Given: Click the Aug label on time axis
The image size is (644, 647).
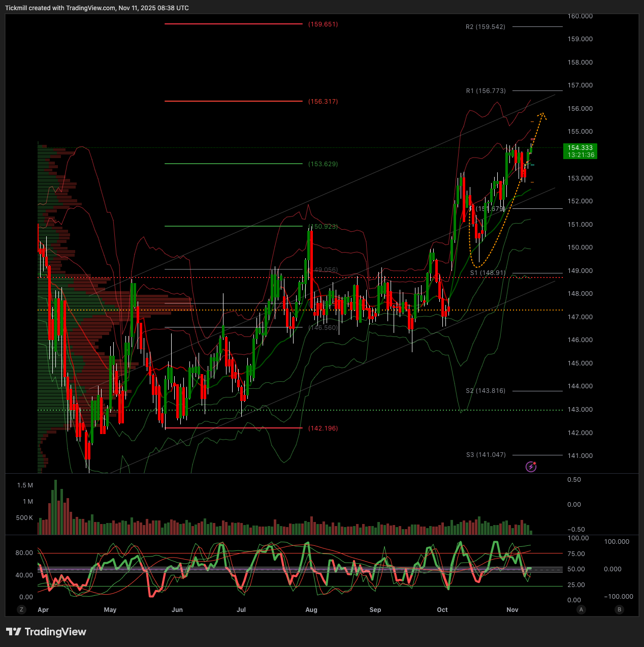Looking at the screenshot, I should coord(311,610).
